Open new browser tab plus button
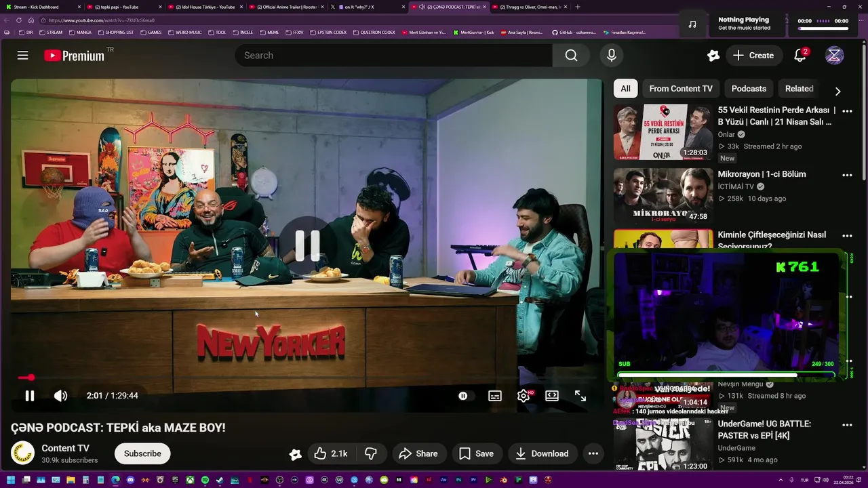This screenshot has height=488, width=868. [578, 7]
